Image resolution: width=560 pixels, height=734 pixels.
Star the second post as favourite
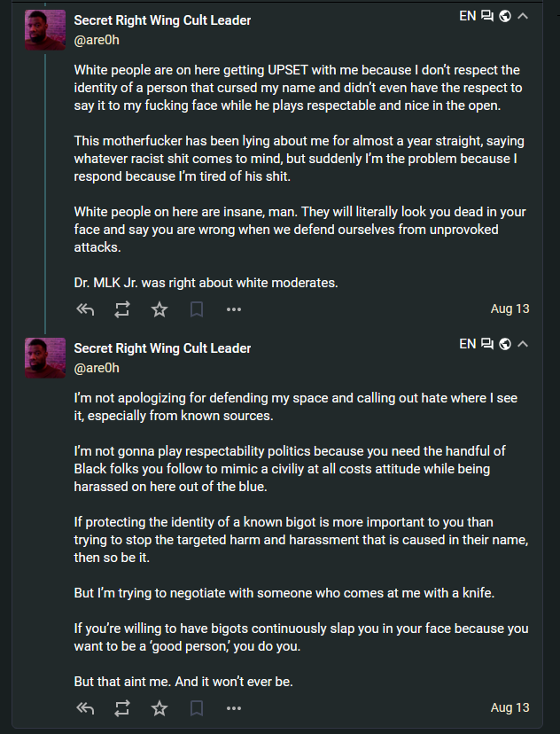tap(159, 707)
